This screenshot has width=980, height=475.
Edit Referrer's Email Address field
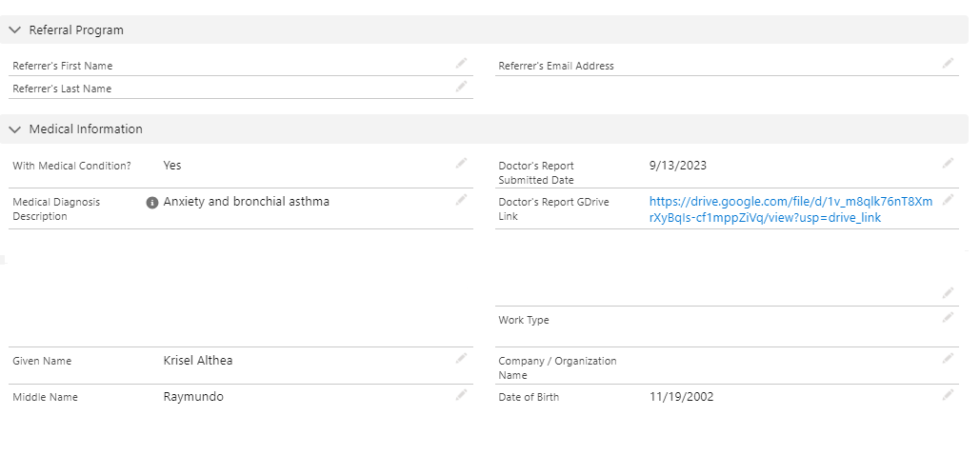pos(948,63)
